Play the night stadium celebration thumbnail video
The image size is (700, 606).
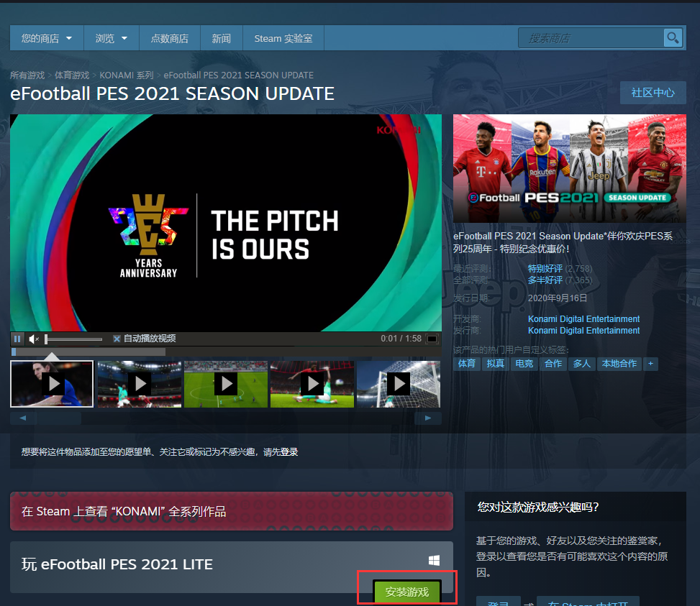coord(140,384)
